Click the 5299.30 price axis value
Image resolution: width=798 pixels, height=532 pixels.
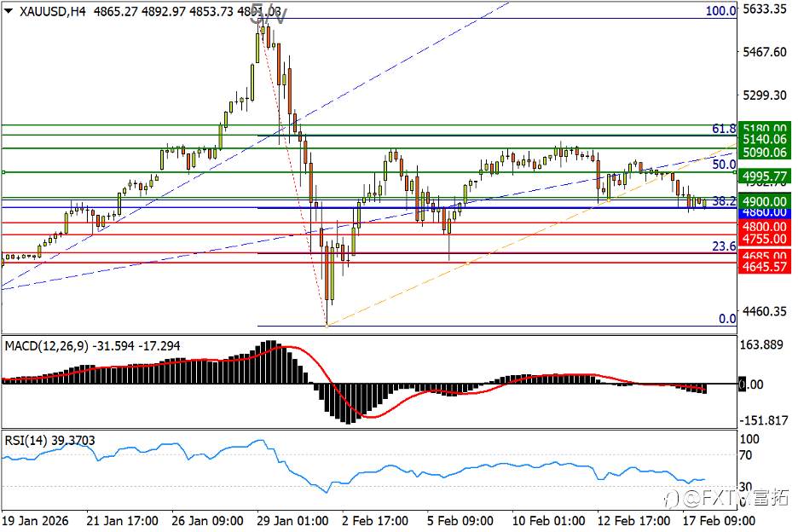(x=765, y=95)
